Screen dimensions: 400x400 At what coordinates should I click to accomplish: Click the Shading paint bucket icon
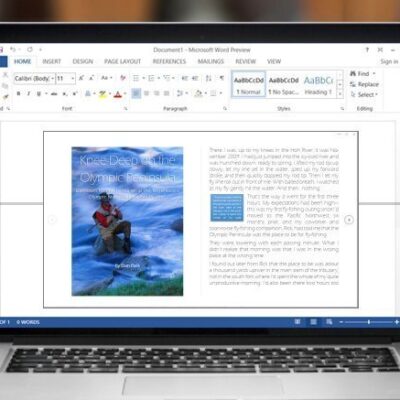coord(198,93)
